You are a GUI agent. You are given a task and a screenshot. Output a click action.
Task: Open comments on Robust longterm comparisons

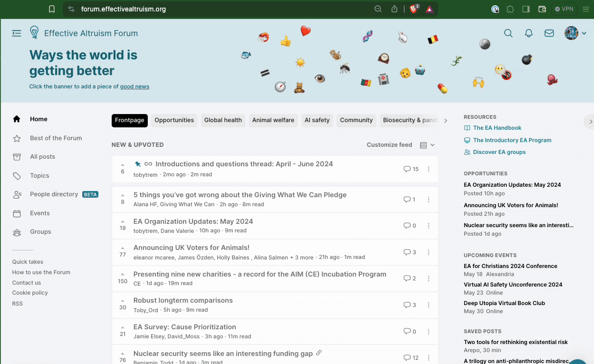410,305
